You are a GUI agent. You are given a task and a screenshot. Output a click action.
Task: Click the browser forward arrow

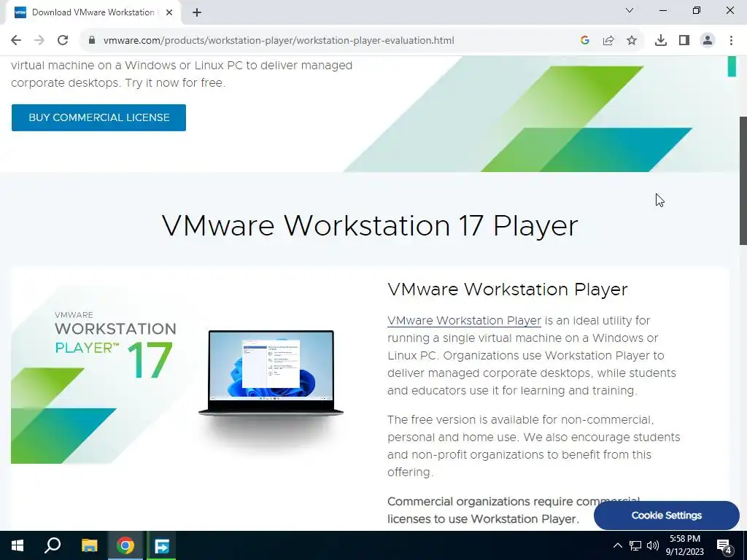pyautogui.click(x=39, y=41)
